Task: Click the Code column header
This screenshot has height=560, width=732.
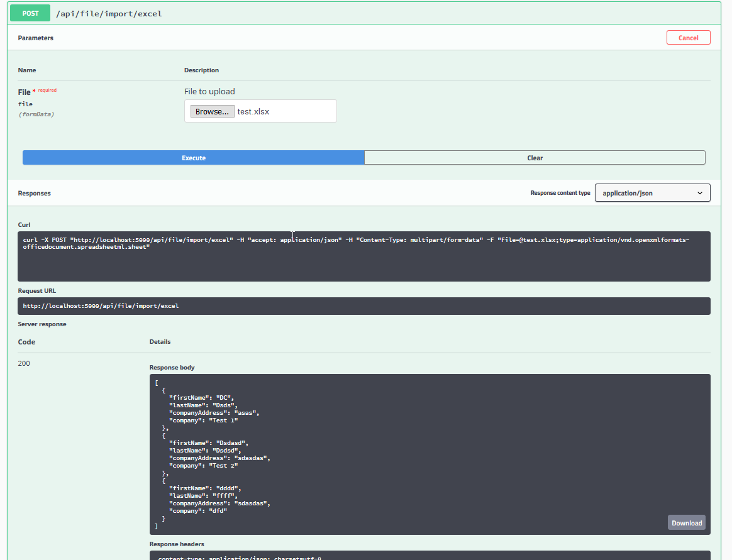Action: (x=26, y=342)
